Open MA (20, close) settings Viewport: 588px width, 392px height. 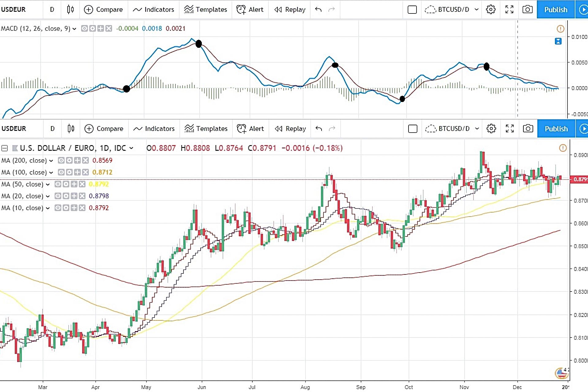(x=66, y=196)
